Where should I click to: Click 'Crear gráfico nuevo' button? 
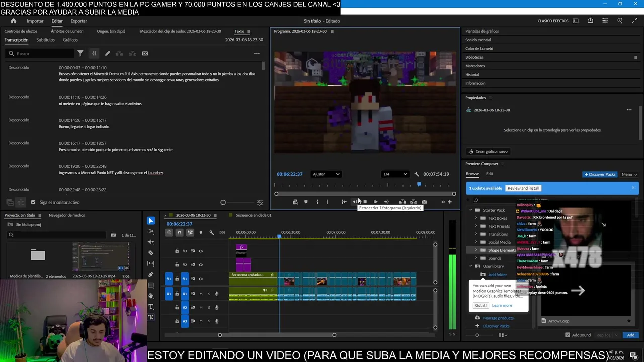[x=488, y=151]
